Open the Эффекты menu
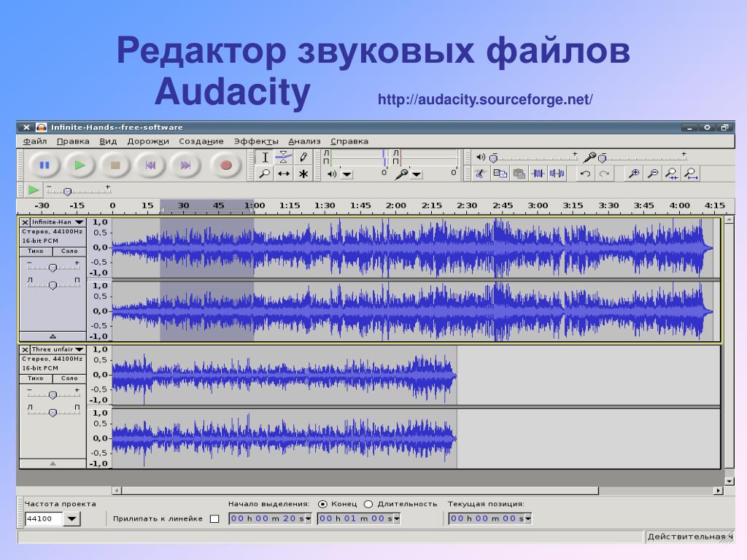 click(256, 141)
